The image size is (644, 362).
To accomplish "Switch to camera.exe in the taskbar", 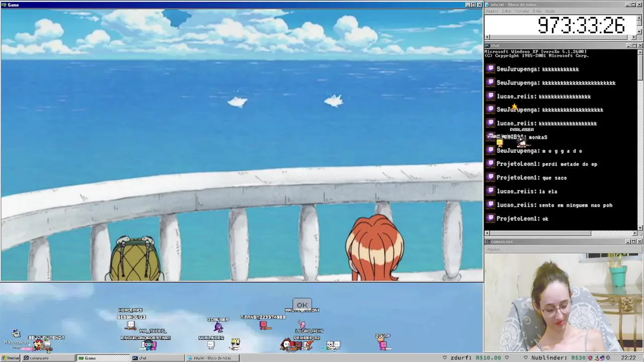I will pos(48,358).
